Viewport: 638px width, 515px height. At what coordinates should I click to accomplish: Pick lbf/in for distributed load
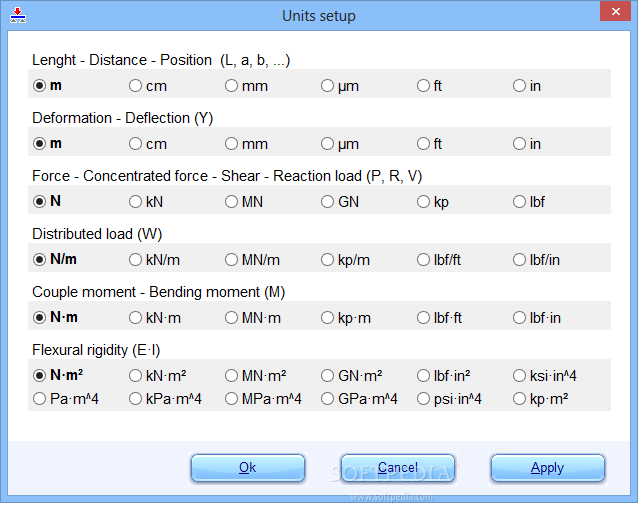point(536,260)
